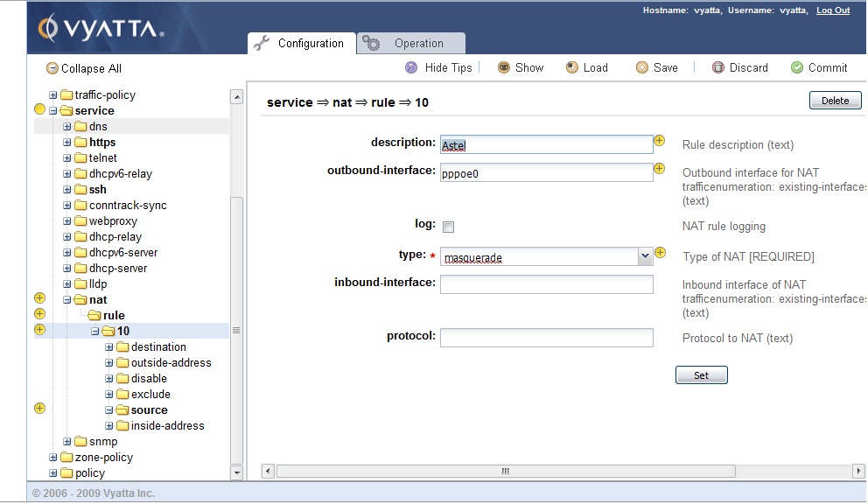
Task: Click the Show eye icon
Action: pyautogui.click(x=504, y=67)
